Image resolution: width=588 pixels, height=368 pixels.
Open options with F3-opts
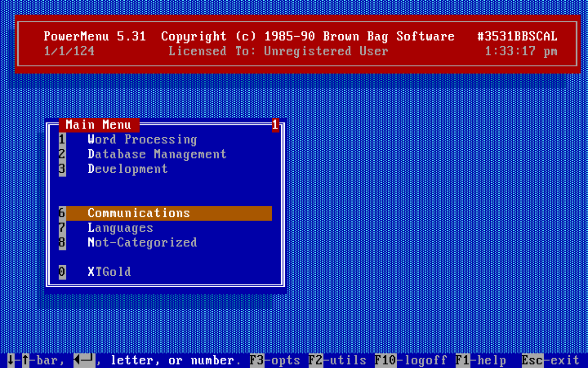pyautogui.click(x=275, y=360)
